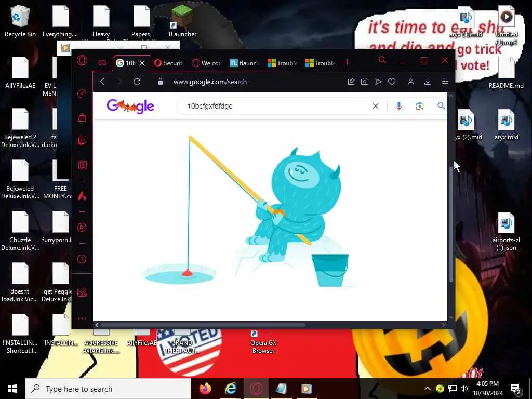Screen dimensions: 532x399
Task: Open the profile account icon
Action: pyautogui.click(x=410, y=82)
